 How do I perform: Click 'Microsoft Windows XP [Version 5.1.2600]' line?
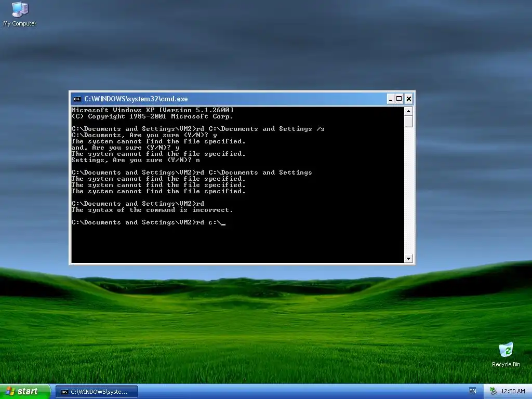(152, 110)
